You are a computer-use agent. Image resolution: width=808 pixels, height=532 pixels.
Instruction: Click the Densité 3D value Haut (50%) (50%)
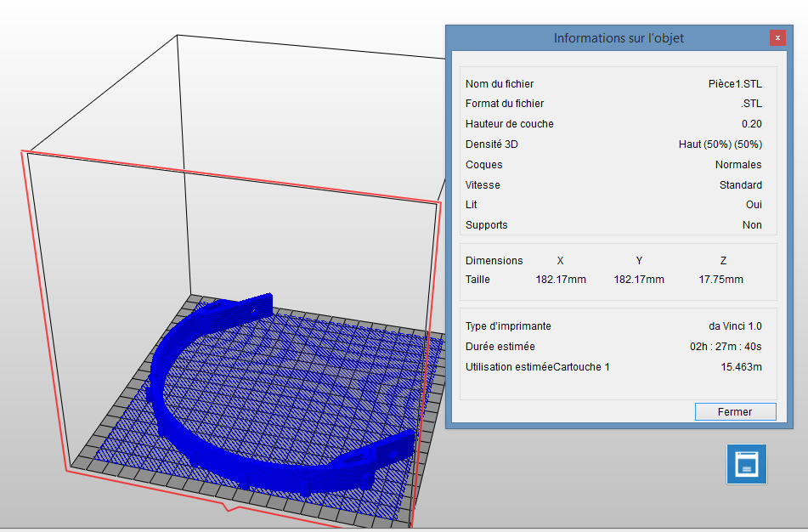[720, 144]
